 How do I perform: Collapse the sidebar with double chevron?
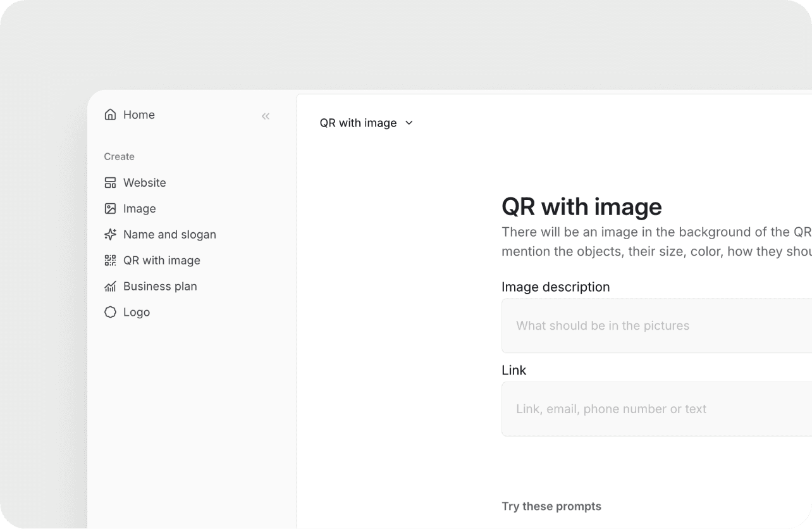[266, 116]
